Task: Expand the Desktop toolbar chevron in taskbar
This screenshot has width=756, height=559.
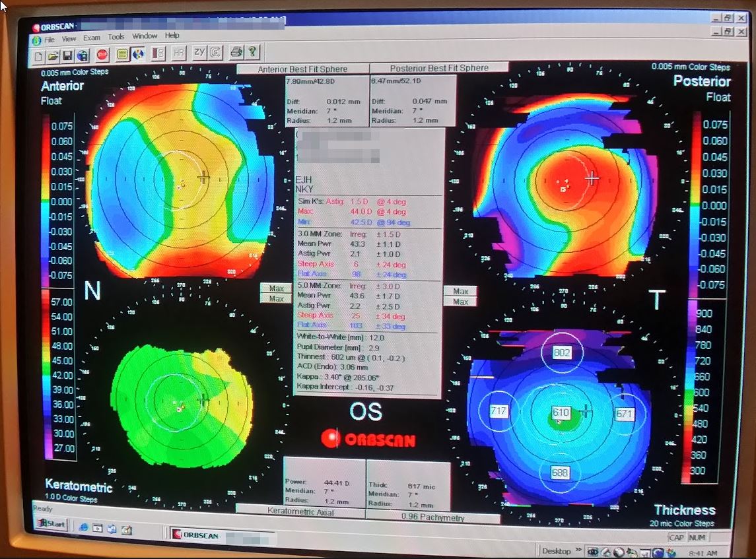Action: coord(578,550)
